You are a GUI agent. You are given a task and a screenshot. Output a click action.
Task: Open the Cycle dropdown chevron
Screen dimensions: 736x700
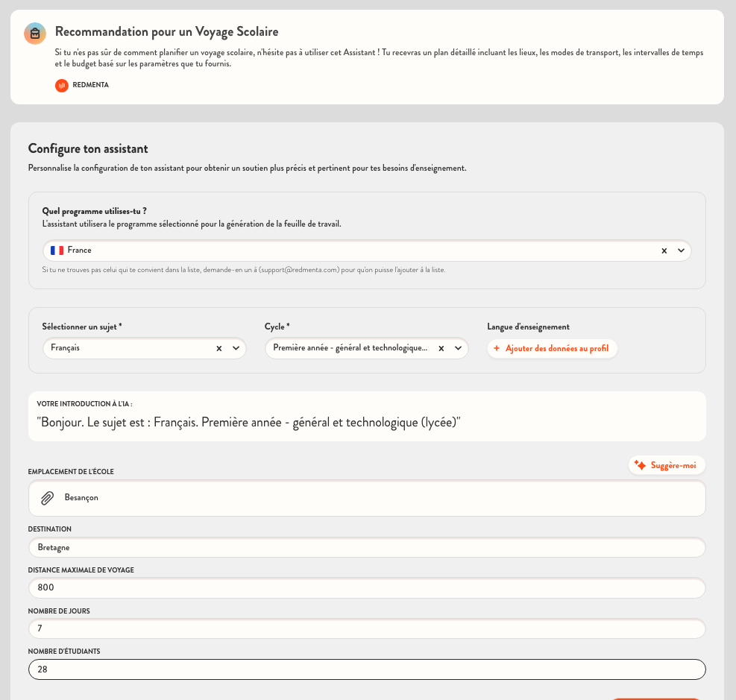pyautogui.click(x=458, y=348)
